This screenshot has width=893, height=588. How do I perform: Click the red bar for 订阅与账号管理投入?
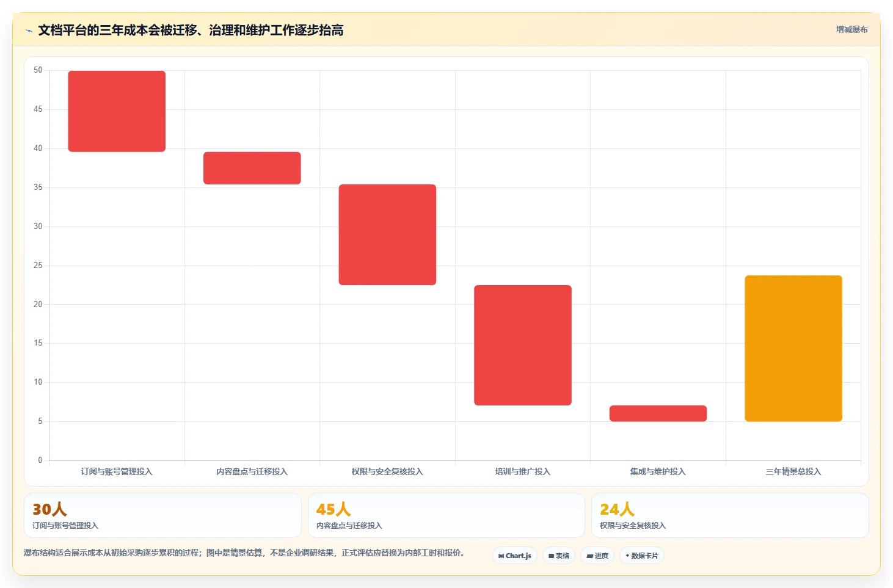117,111
